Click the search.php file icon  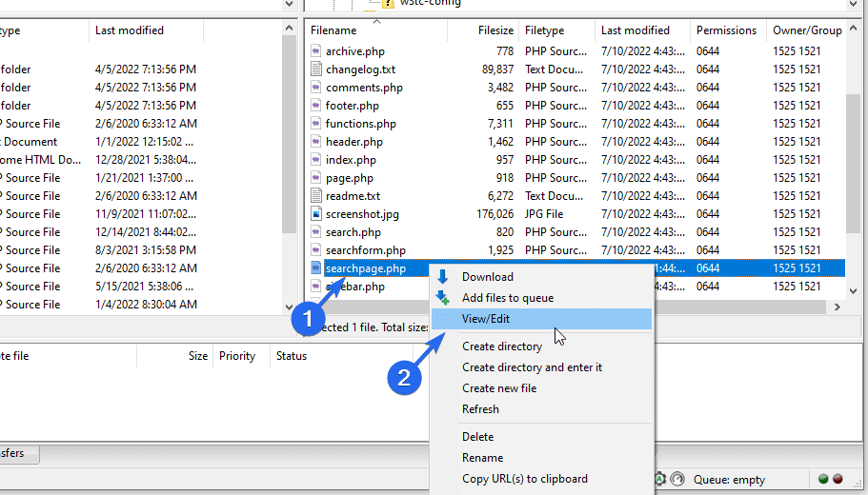316,232
